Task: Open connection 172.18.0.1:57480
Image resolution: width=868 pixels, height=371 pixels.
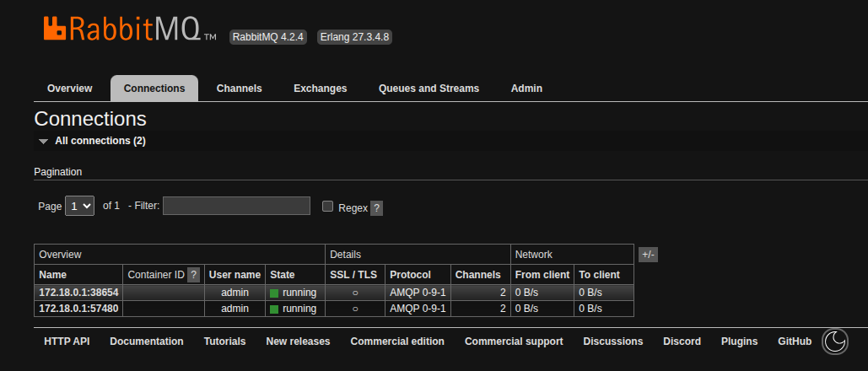Action: [x=78, y=309]
